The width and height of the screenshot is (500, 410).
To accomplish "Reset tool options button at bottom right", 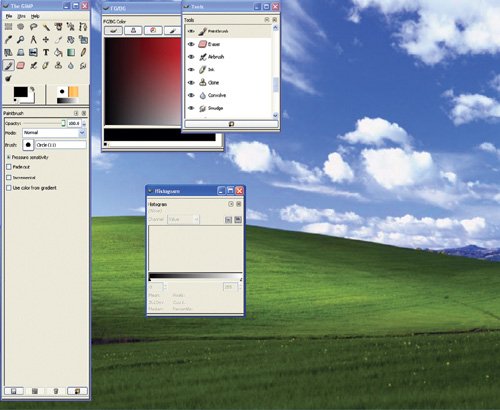I will coord(77,391).
